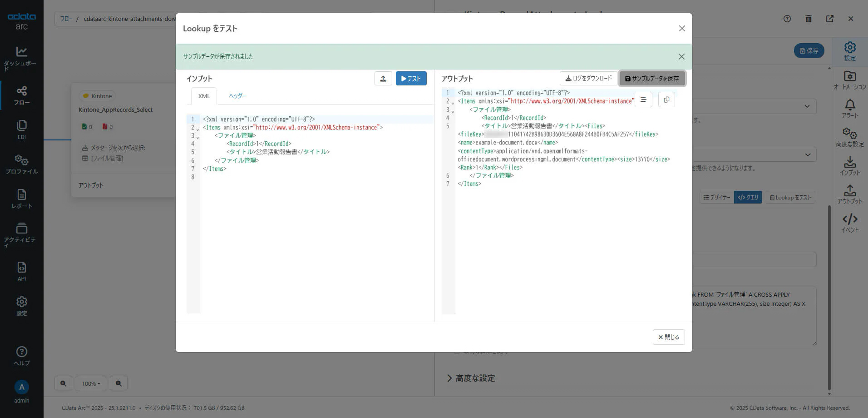
Task: Open the Dashboard in the sidebar
Action: point(21,58)
